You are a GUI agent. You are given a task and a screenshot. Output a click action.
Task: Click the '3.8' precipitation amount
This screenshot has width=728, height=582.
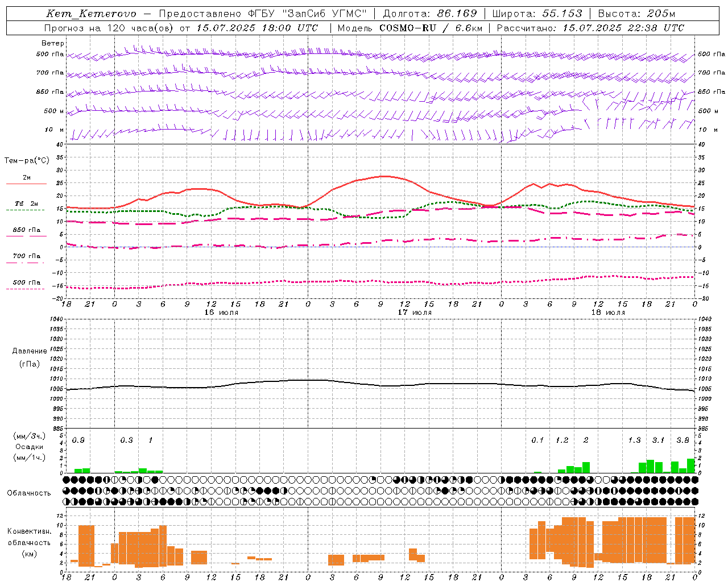coord(682,440)
